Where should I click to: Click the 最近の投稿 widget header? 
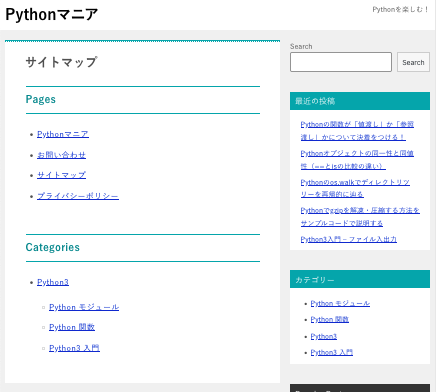pyautogui.click(x=360, y=101)
